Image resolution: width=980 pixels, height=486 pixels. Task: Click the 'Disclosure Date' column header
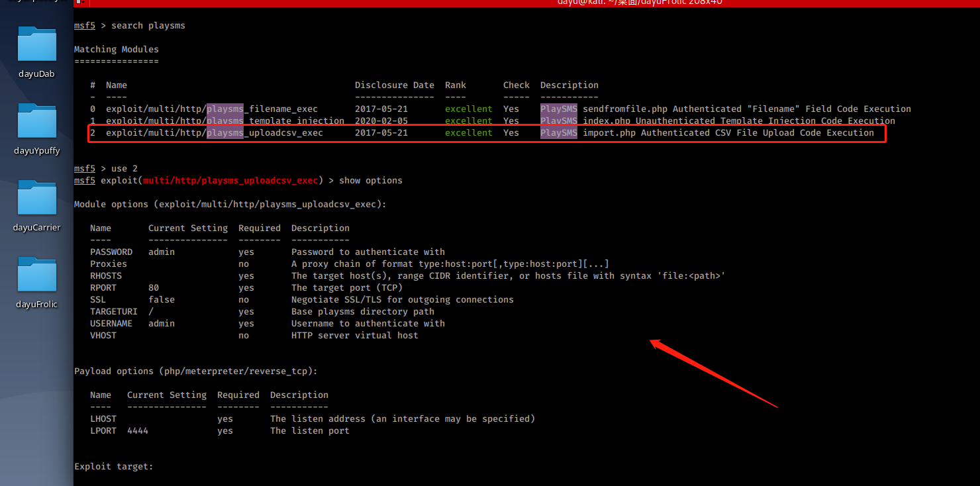pos(395,85)
